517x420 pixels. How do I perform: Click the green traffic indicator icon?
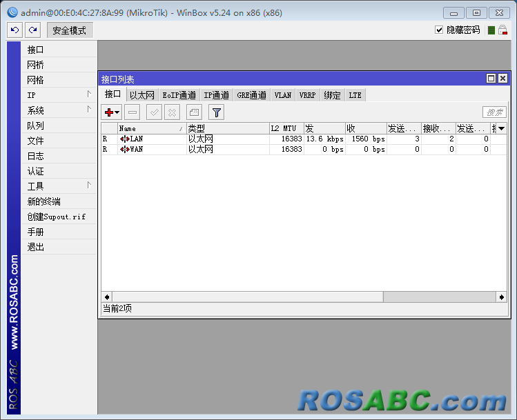click(491, 30)
